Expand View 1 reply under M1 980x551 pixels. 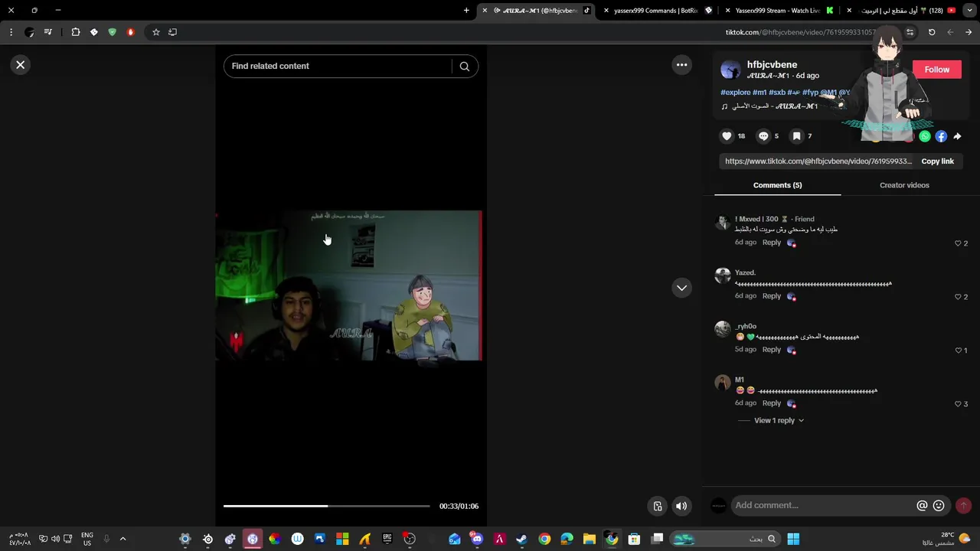pos(779,421)
